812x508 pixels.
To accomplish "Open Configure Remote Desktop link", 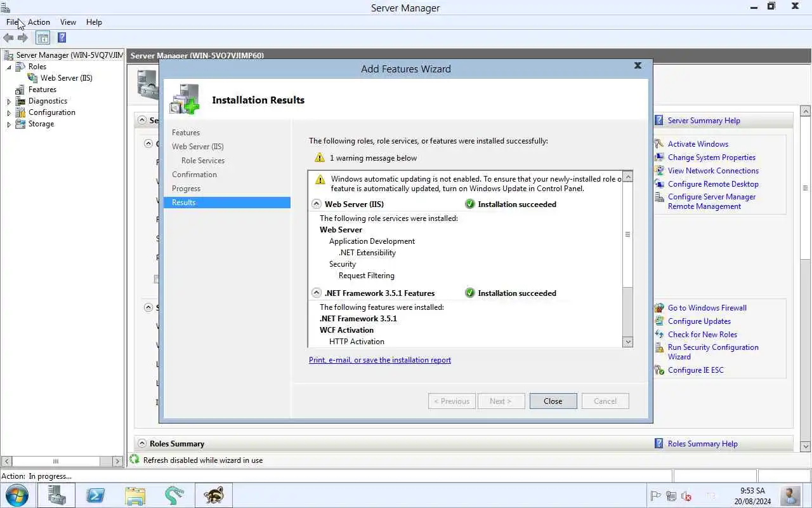I will click(713, 184).
